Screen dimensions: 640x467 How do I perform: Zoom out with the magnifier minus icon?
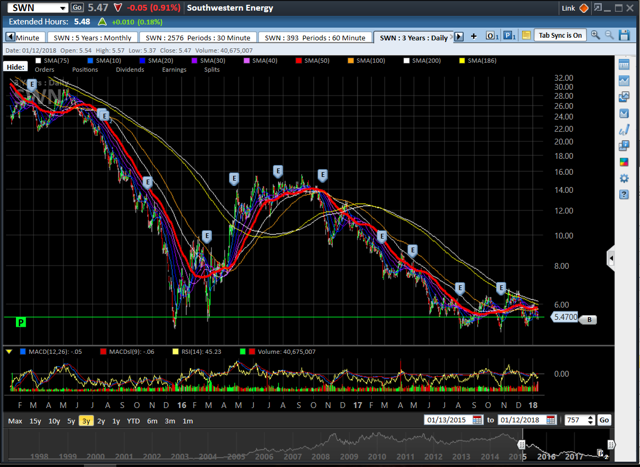pos(609,36)
